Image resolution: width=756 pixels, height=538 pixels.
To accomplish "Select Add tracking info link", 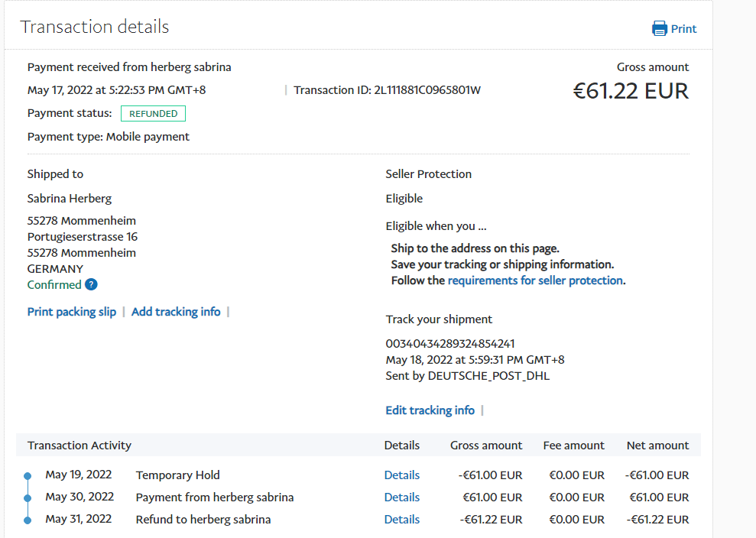I will tap(176, 312).
